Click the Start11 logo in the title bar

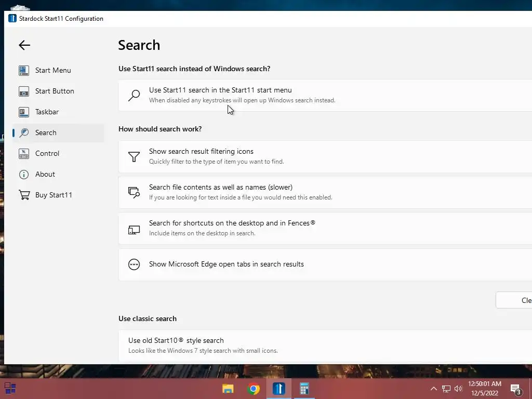click(12, 18)
